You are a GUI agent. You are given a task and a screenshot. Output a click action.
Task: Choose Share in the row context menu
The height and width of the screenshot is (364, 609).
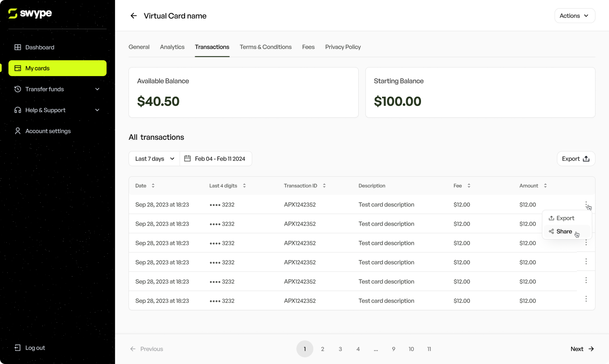coord(567,231)
